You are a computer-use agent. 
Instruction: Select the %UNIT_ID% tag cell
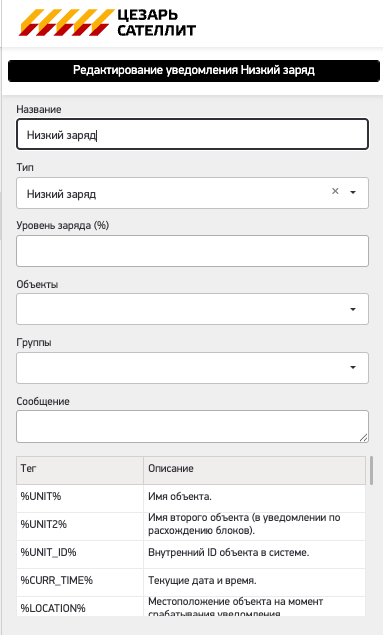[x=80, y=554]
